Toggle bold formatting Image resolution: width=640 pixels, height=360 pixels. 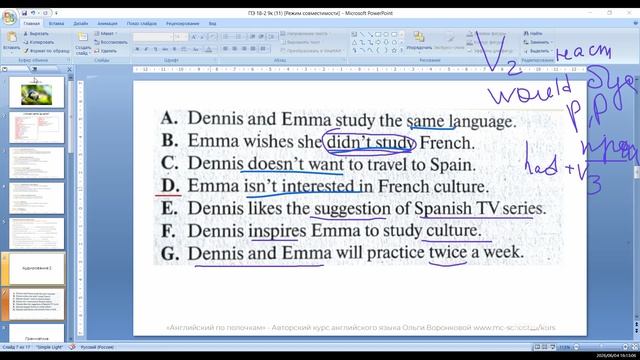tap(138, 49)
